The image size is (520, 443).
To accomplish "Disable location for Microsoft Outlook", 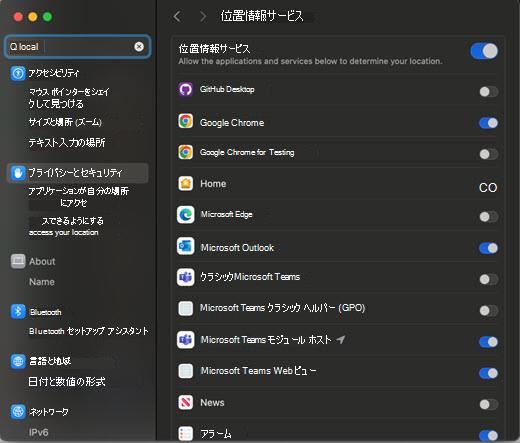I will pyautogui.click(x=489, y=248).
